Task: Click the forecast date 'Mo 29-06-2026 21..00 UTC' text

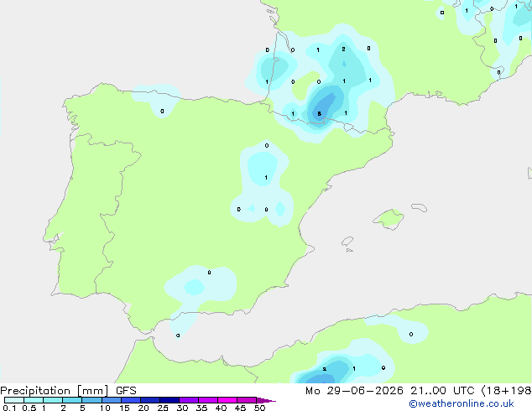Action: pos(390,391)
